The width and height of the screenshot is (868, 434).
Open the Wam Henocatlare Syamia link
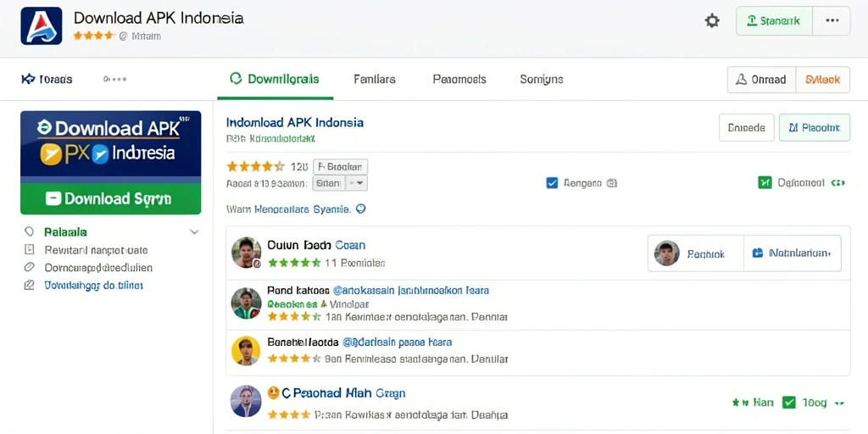tap(288, 209)
